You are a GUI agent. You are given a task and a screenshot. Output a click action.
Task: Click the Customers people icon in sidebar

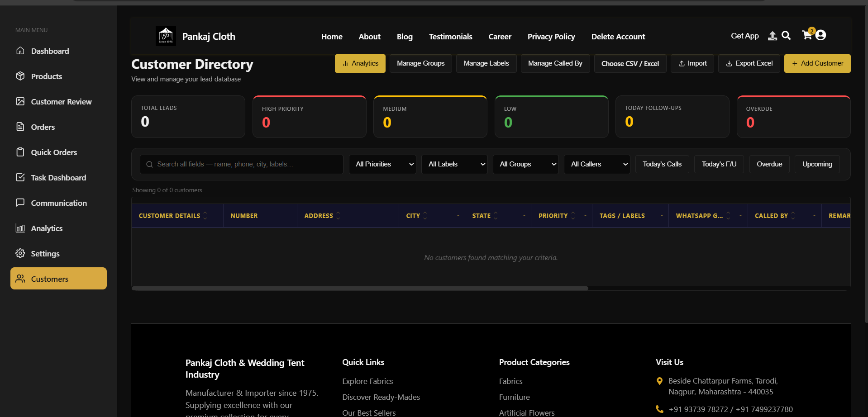click(x=20, y=279)
